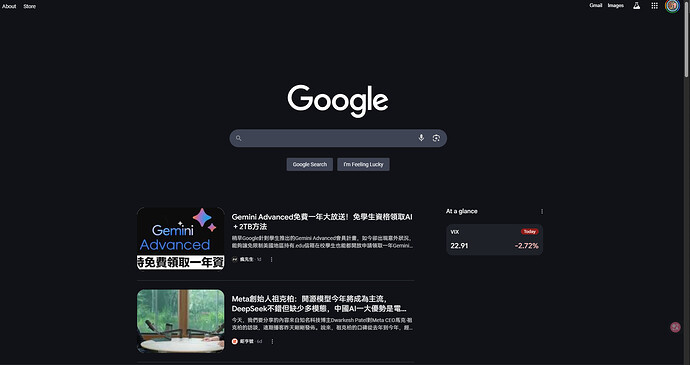Click the I'm Feeling Lucky button
The image size is (690, 365).
363,164
